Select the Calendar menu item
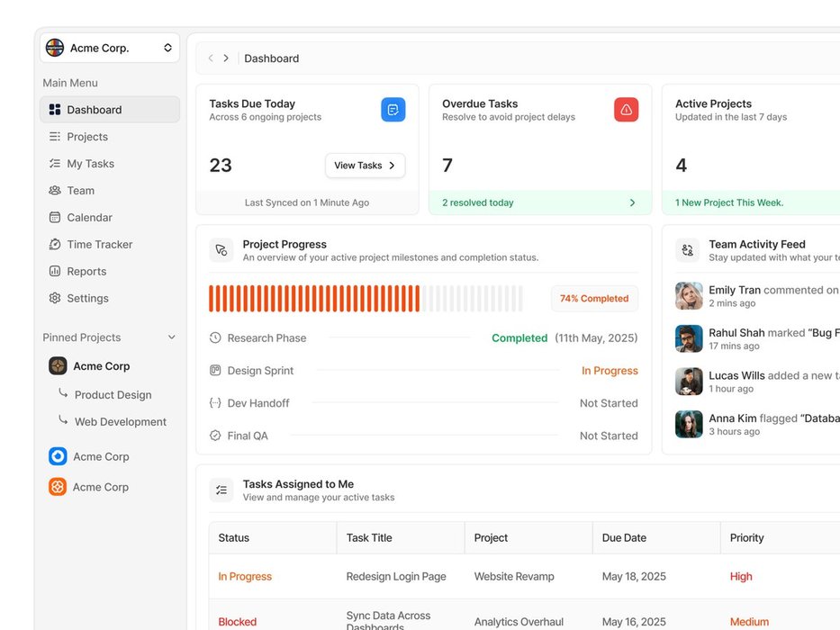Viewport: 840px width, 630px height. tap(89, 217)
